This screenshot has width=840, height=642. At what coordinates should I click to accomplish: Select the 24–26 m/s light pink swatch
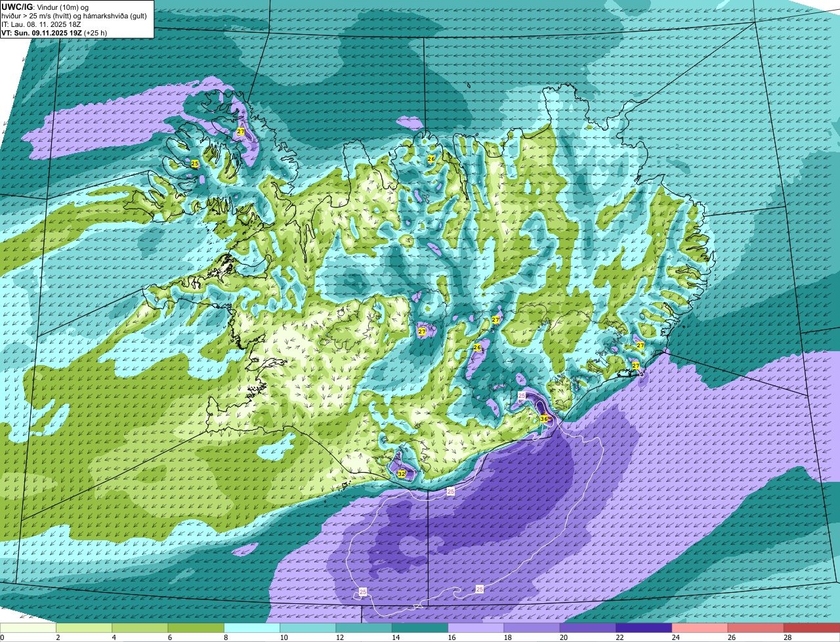tap(700, 628)
